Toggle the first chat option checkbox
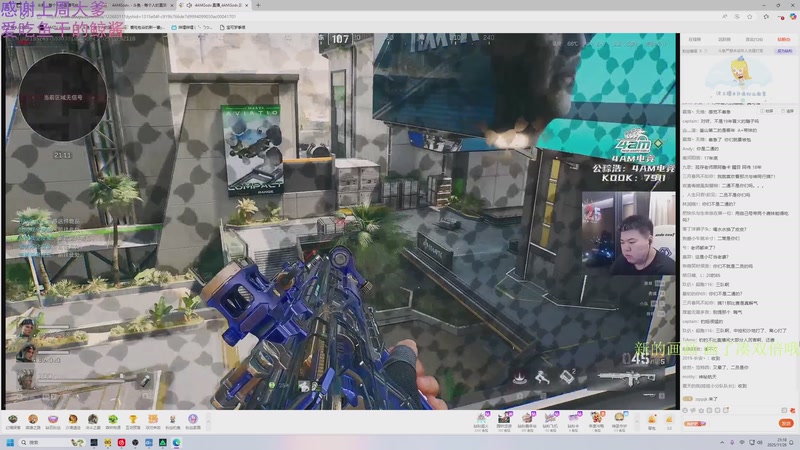800x450 pixels. pyautogui.click(x=766, y=111)
